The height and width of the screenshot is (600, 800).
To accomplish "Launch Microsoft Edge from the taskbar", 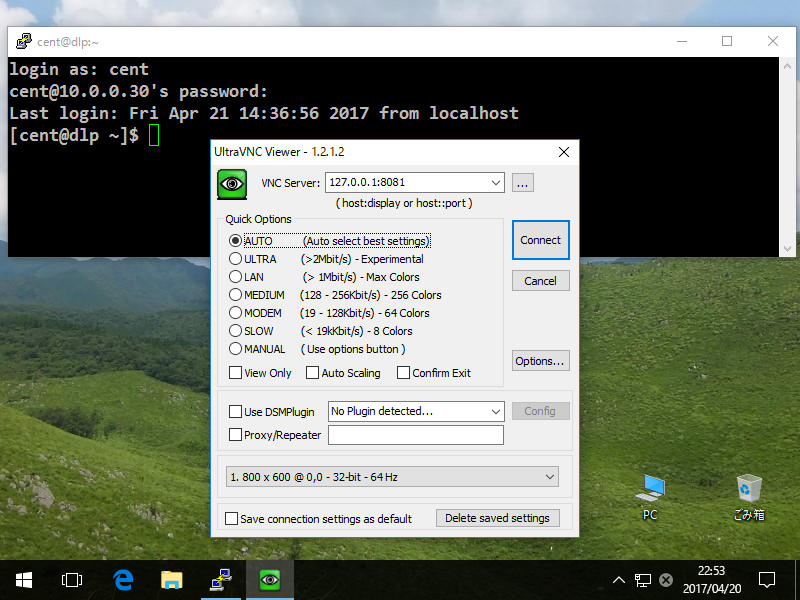I will click(x=123, y=580).
